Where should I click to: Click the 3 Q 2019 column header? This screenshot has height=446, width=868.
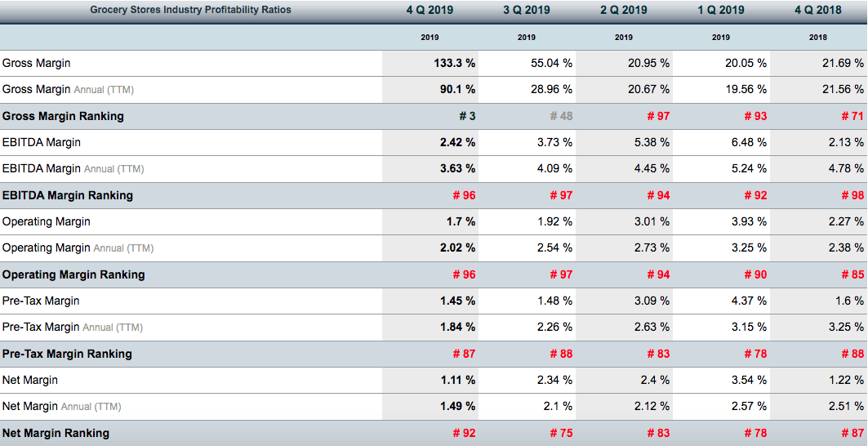pyautogui.click(x=527, y=10)
